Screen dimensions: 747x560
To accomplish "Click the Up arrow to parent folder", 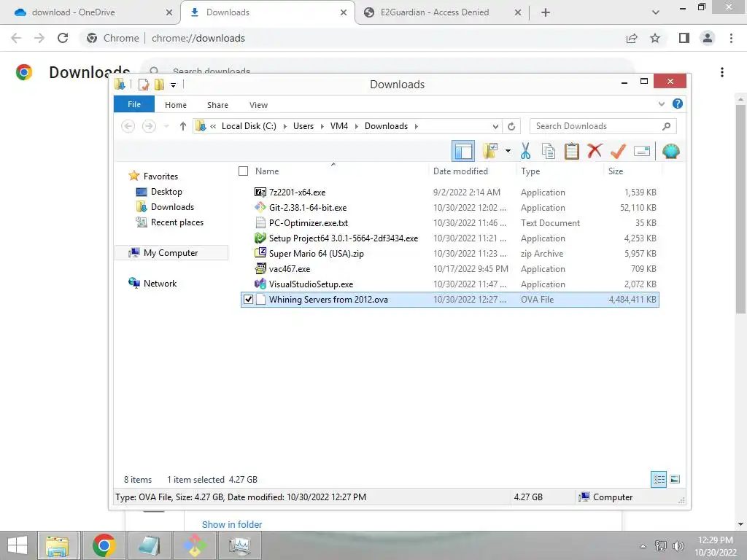I will point(183,126).
